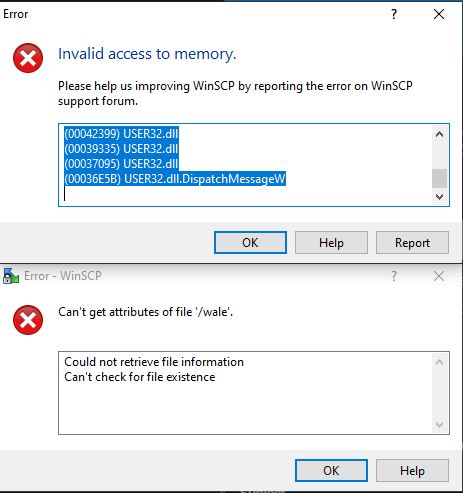463x493 pixels.
Task: Click the red error icon beside Invalid access to memory
Action: [x=28, y=58]
